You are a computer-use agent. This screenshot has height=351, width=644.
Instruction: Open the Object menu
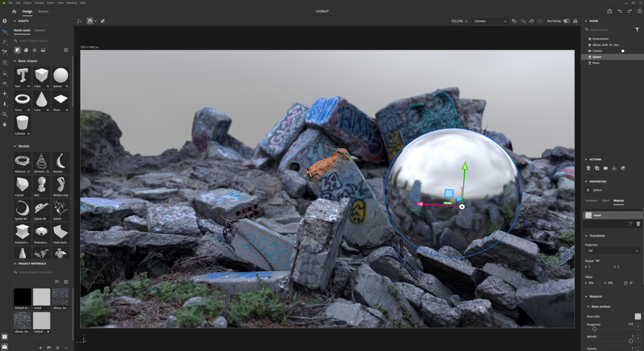(x=26, y=2)
